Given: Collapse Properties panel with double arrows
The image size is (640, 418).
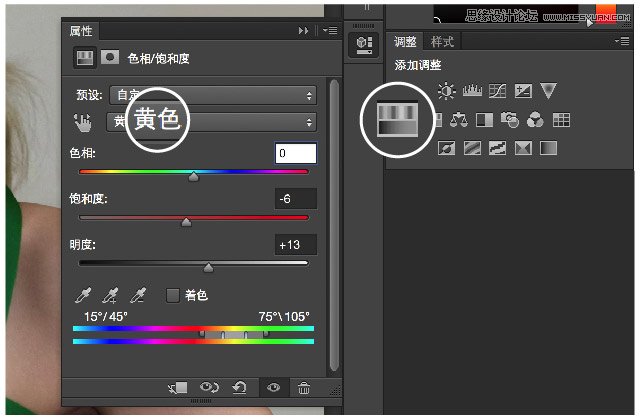Looking at the screenshot, I should (x=303, y=31).
